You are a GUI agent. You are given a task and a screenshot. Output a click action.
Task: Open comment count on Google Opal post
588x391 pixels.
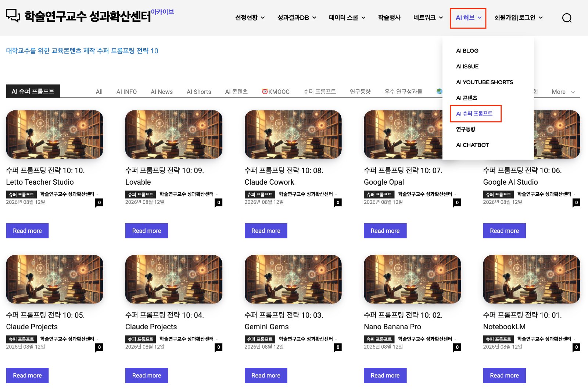click(x=457, y=202)
